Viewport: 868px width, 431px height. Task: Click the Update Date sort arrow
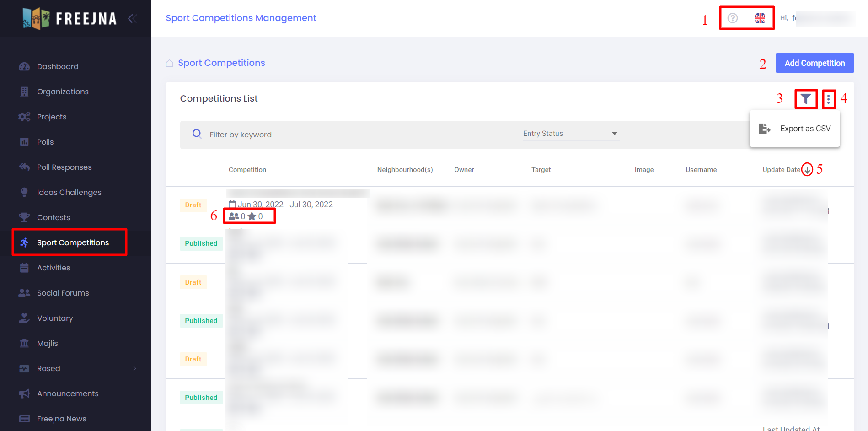tap(807, 170)
